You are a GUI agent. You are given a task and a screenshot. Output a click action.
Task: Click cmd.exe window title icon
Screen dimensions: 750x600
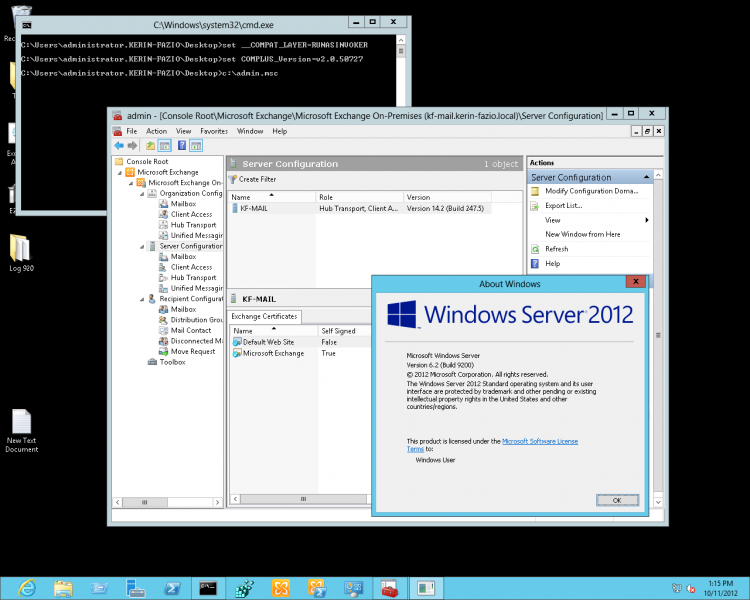pyautogui.click(x=27, y=25)
